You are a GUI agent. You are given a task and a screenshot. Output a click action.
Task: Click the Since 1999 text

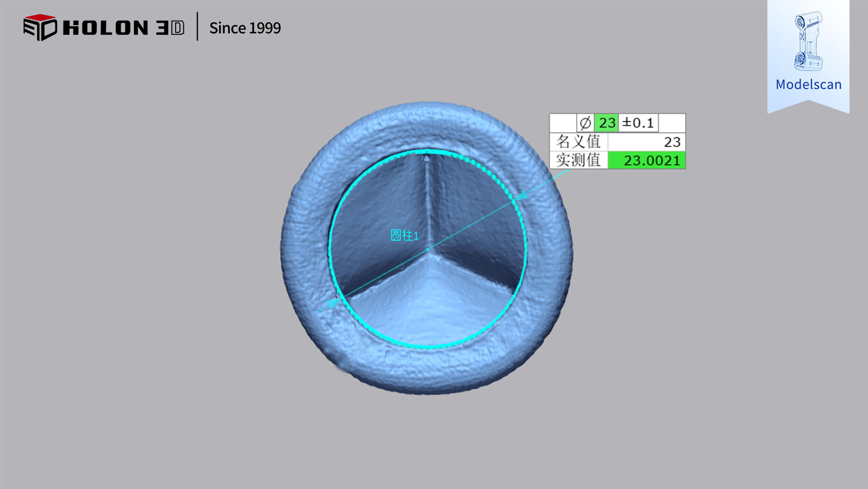pyautogui.click(x=245, y=28)
